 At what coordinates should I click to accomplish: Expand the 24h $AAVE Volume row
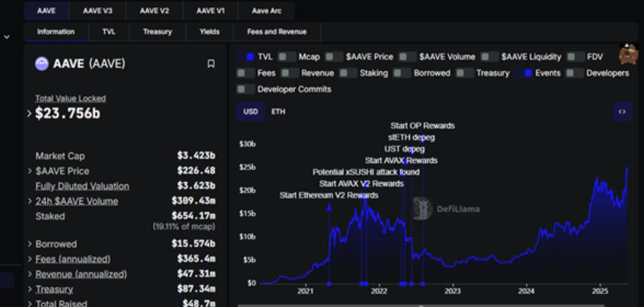tap(30, 201)
